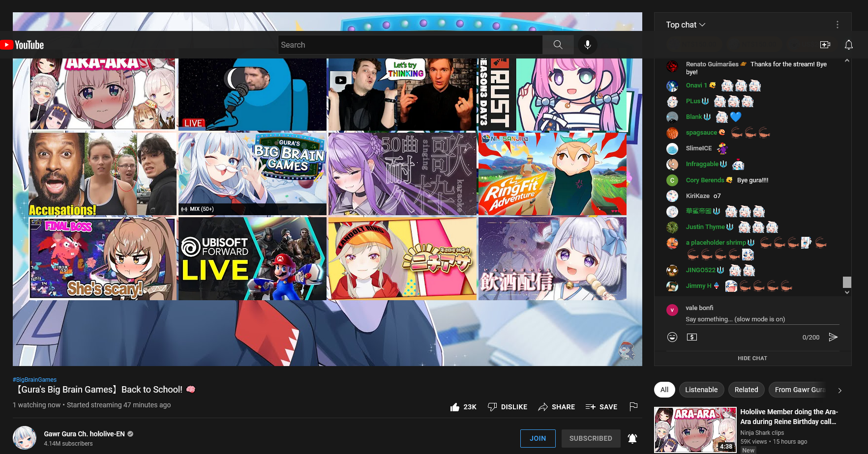Click the YouTube home logo
Screen dimensions: 868x454
click(x=23, y=45)
